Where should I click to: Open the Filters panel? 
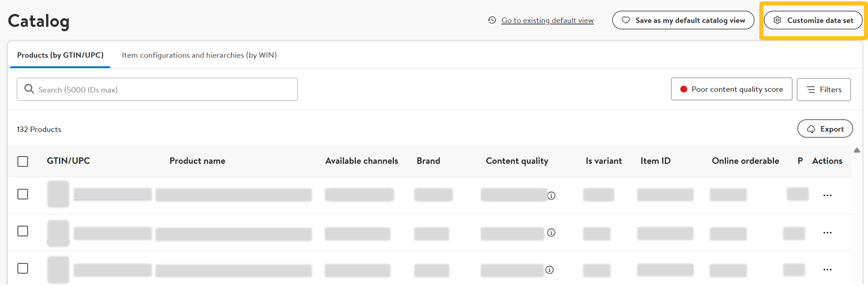coord(823,89)
